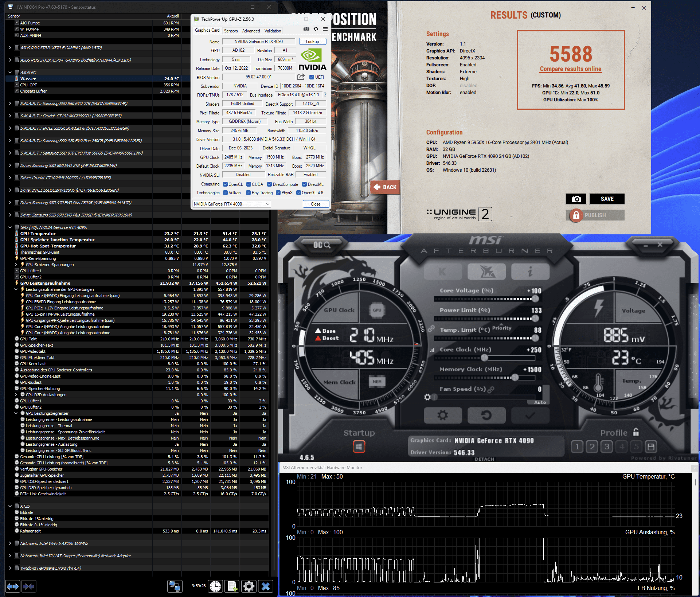Click Lookup button in GPU-Z
This screenshot has height=597, width=700.
coord(312,42)
